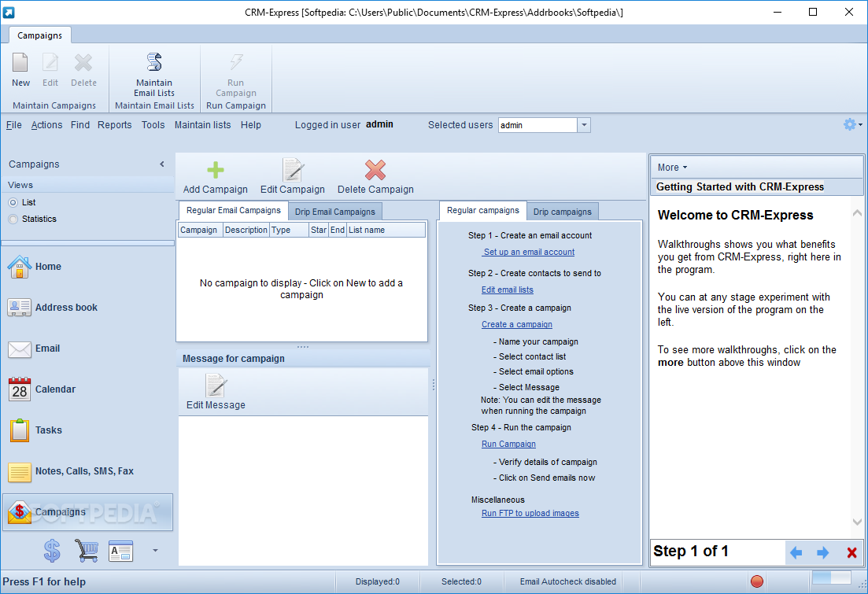Open the Reports menu

(115, 125)
